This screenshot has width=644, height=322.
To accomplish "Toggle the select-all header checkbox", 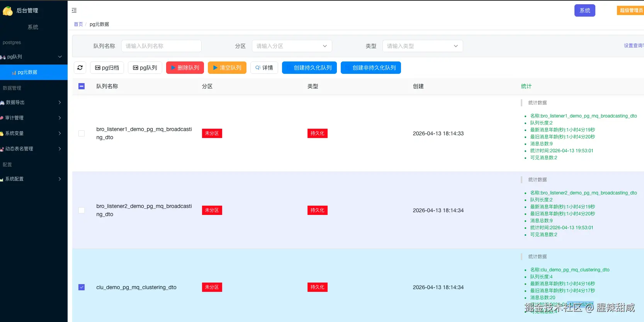I will click(x=82, y=86).
